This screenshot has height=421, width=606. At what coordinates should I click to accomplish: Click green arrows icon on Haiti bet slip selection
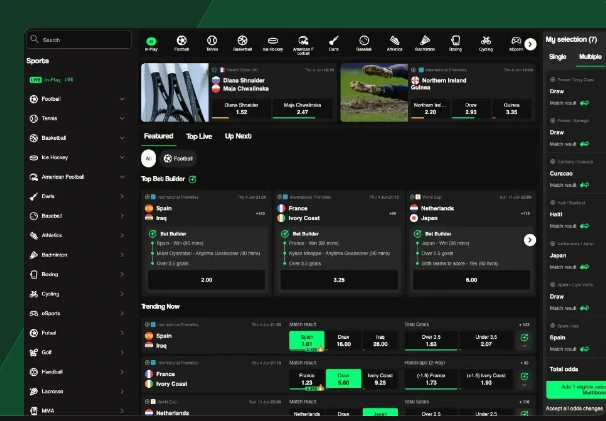pos(584,226)
